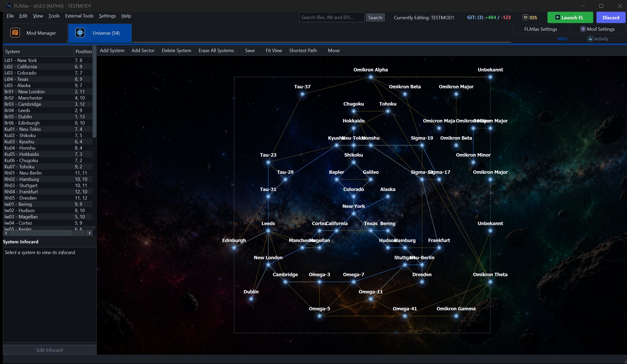
Task: Click the Discord button
Action: [x=611, y=17]
